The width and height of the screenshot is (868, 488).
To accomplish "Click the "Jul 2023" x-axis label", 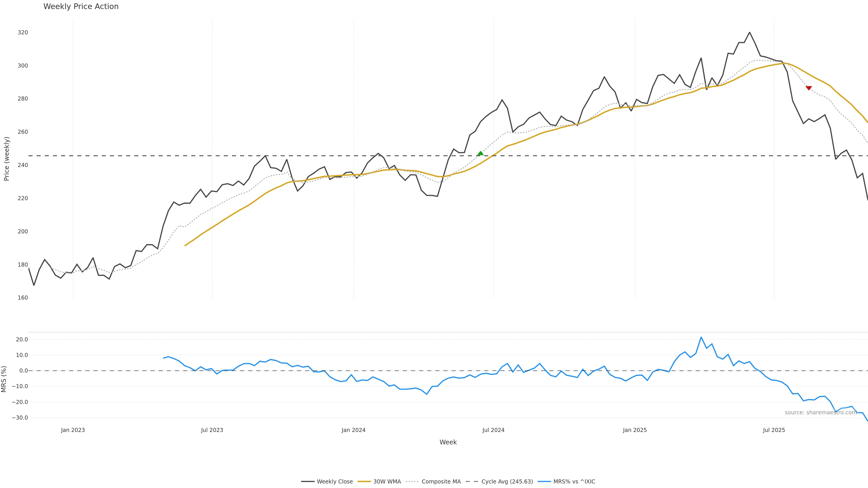I will click(x=212, y=430).
